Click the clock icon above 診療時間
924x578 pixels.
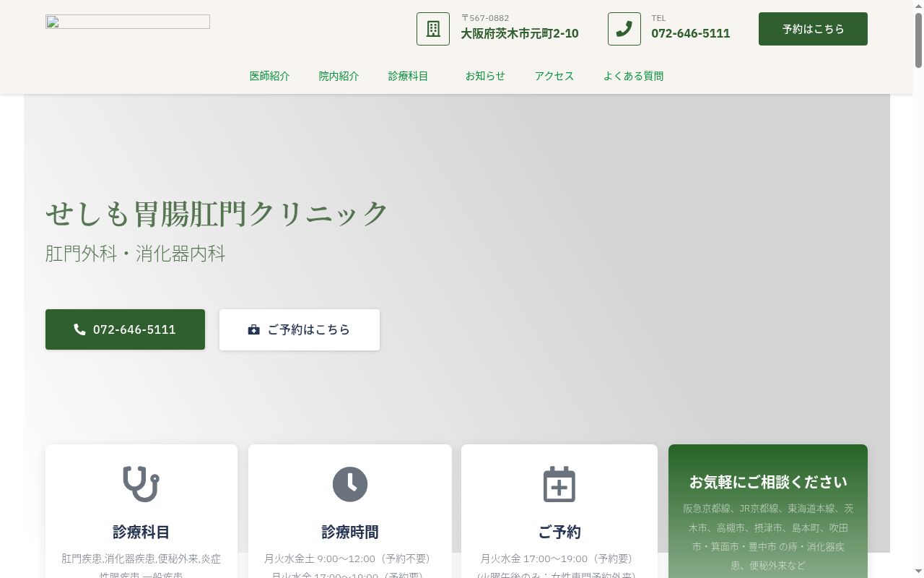click(350, 484)
